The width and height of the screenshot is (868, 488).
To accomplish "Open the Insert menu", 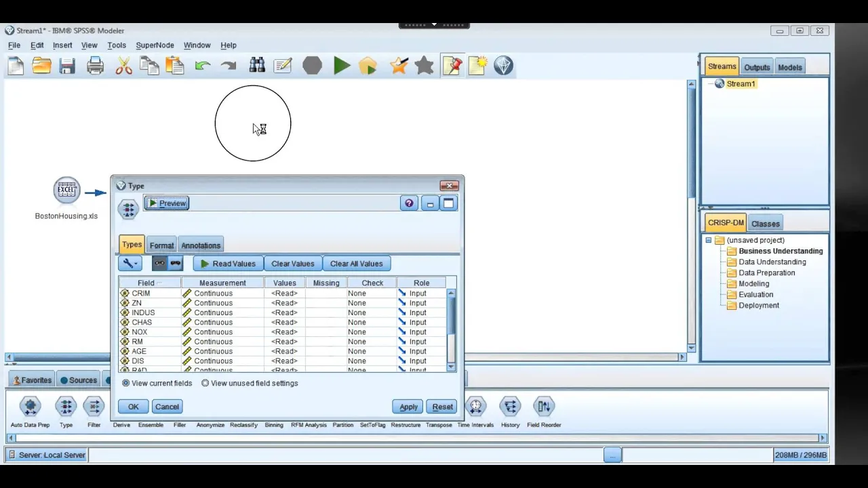I will 62,45.
